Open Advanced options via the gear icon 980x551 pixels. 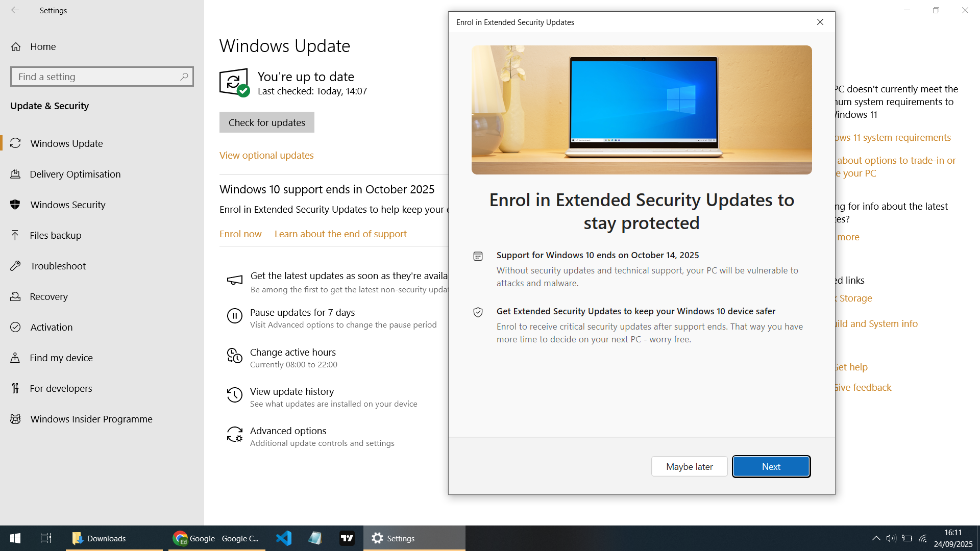[x=234, y=435]
